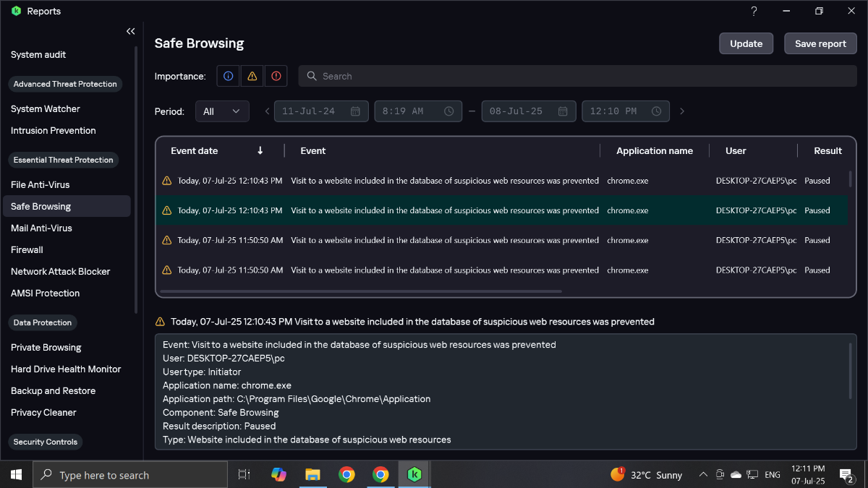Viewport: 868px width, 488px height.
Task: Open the Windows Start menu
Action: (16, 474)
